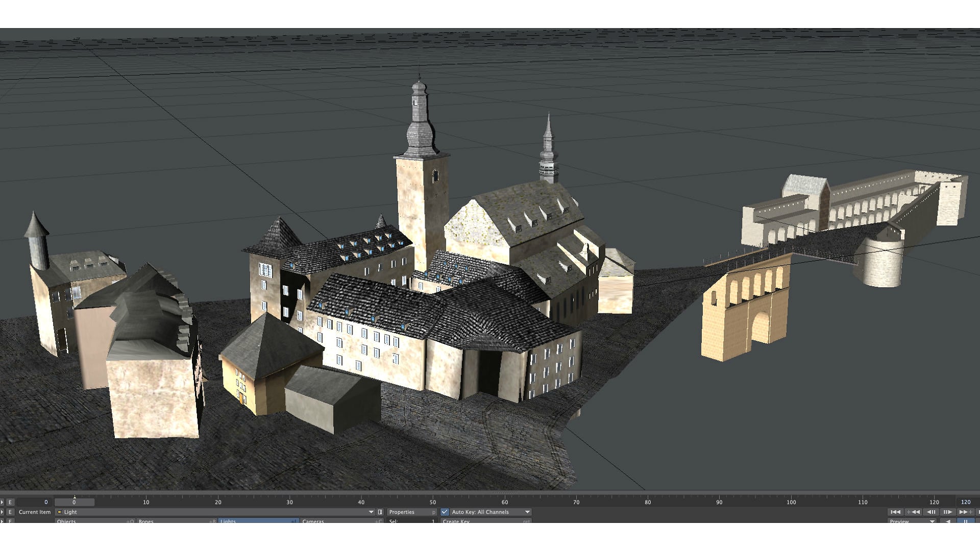Toggle the Auto Key checkbox
Screen dimensions: 980x551
tap(445, 512)
